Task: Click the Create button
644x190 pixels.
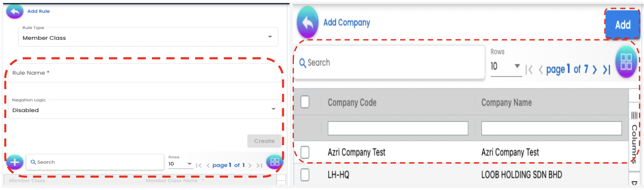Action: 264,141
